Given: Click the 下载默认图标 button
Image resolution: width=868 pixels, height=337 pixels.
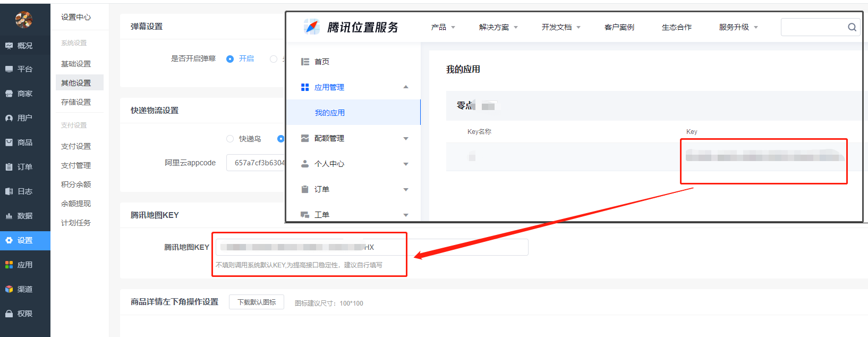Looking at the screenshot, I should 257,302.
